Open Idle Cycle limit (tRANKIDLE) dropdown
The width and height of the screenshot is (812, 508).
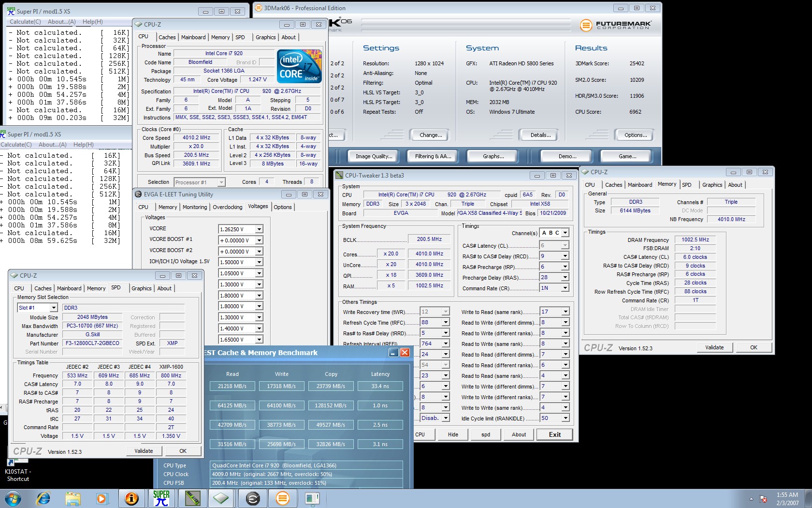click(x=565, y=418)
